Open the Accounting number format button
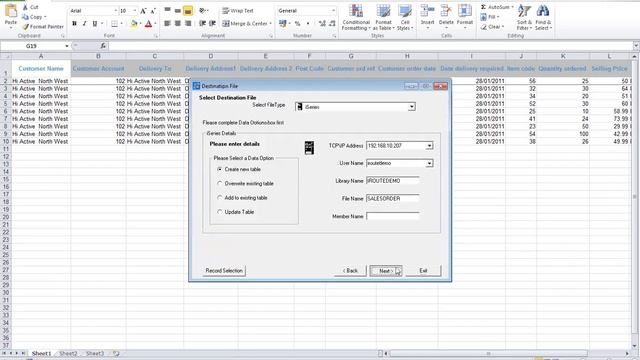 tap(282, 24)
